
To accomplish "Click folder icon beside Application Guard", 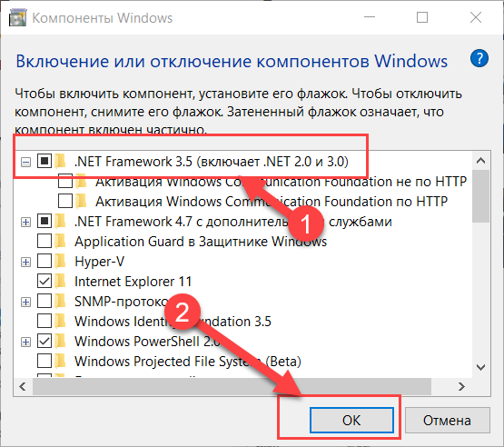I will pyautogui.click(x=60, y=242).
